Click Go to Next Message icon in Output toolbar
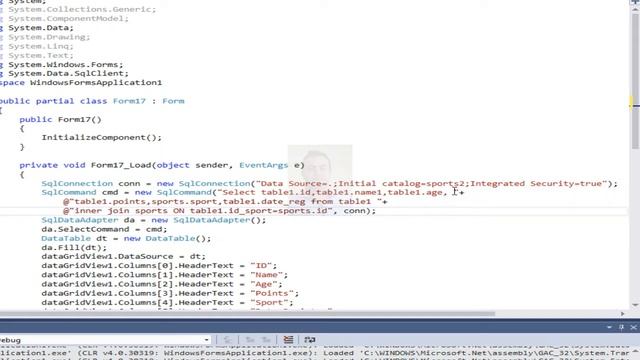640x360 pixels. tap(266, 340)
